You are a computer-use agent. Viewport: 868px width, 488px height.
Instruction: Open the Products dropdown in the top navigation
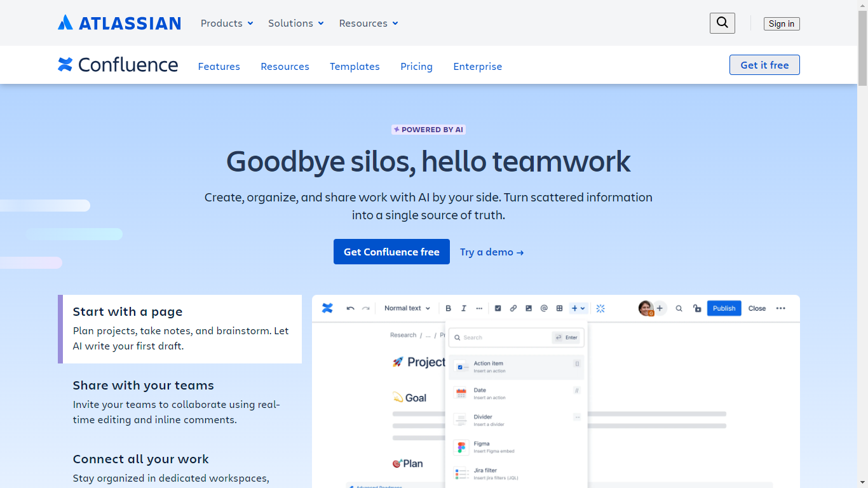[x=226, y=23]
